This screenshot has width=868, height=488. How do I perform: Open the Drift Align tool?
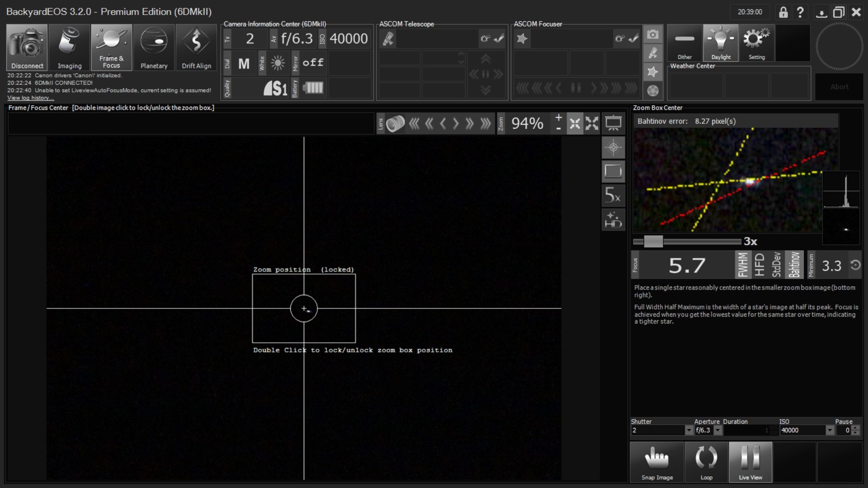click(x=196, y=47)
